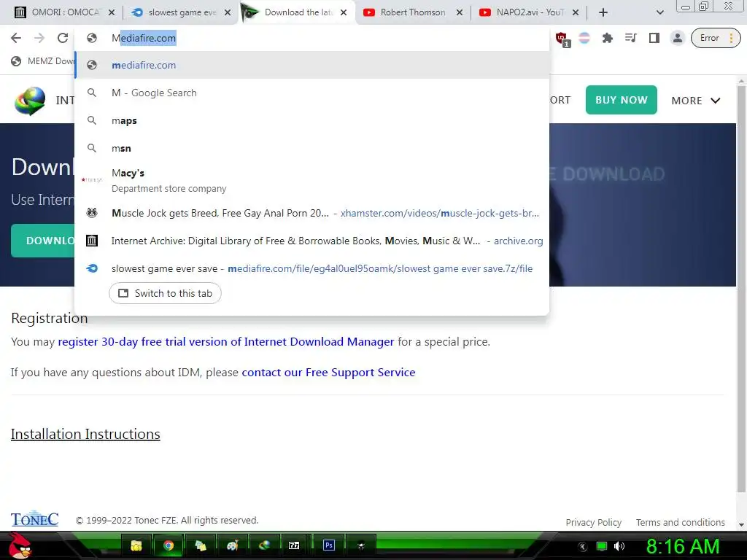Screen dimensions: 747x560
Task: Close the OMORI : OMOCAT tab
Action: (x=112, y=13)
